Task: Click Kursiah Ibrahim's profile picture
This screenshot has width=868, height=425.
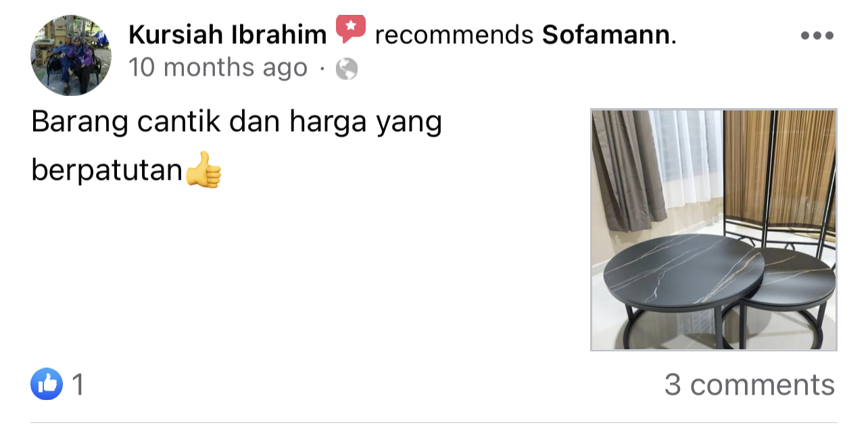Action: pos(71,56)
